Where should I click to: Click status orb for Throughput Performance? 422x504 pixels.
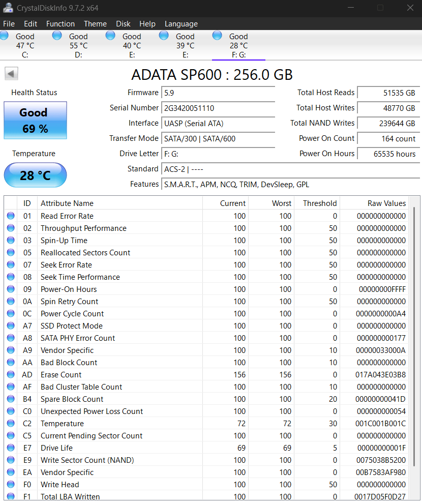11,228
